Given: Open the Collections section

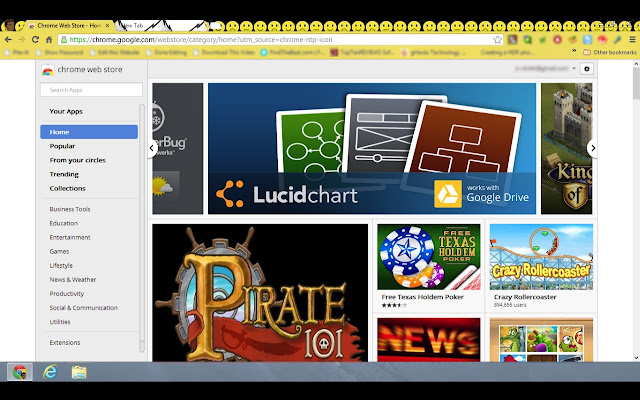Looking at the screenshot, I should pos(67,188).
